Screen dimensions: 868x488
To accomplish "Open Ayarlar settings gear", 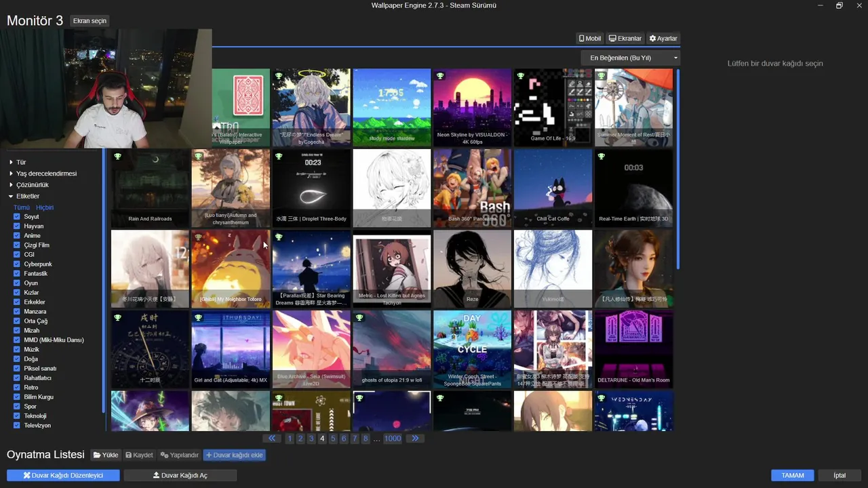I will coord(663,39).
